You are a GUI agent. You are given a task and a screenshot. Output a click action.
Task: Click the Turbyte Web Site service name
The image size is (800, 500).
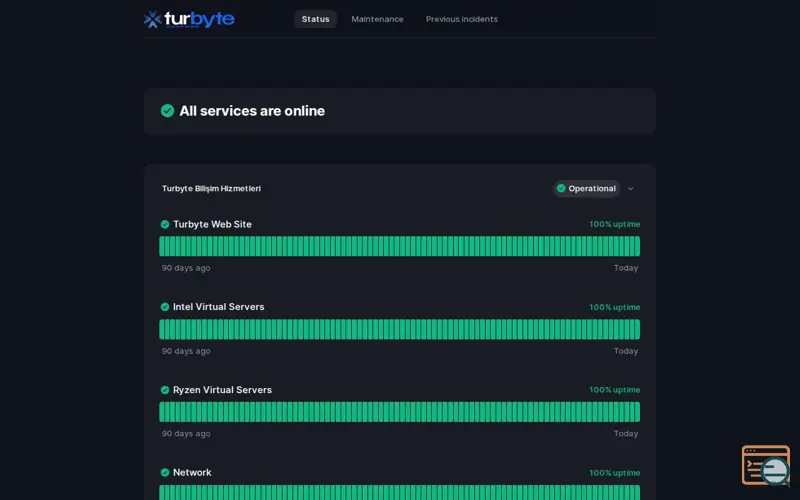click(x=212, y=224)
